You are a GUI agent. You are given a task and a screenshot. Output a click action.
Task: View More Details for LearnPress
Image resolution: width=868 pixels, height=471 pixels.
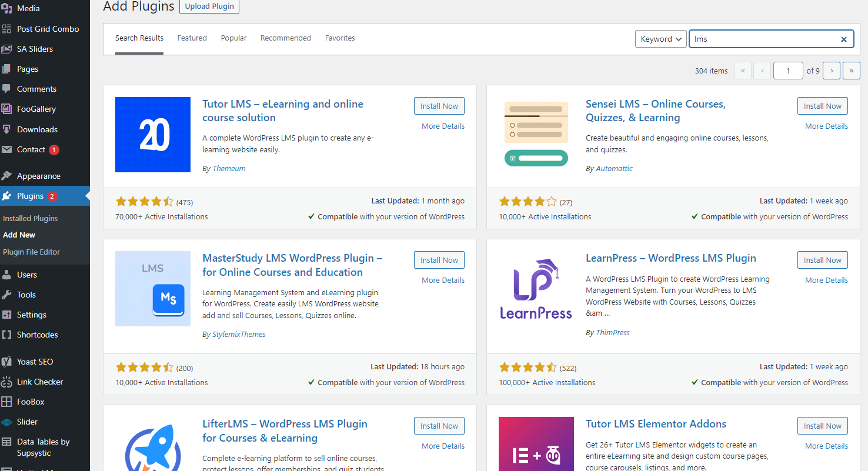coord(827,280)
